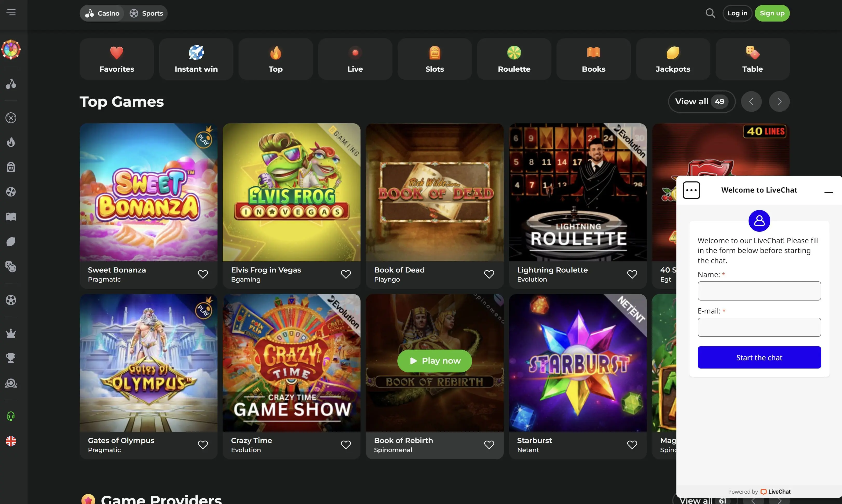Click the UK flag language icon
The image size is (842, 504).
pos(11,441)
